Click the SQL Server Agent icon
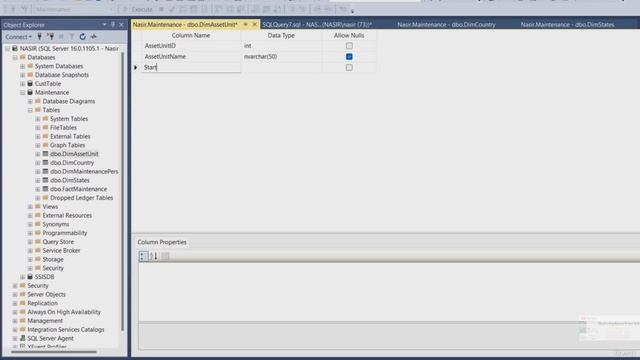The width and height of the screenshot is (640, 360). point(22,338)
